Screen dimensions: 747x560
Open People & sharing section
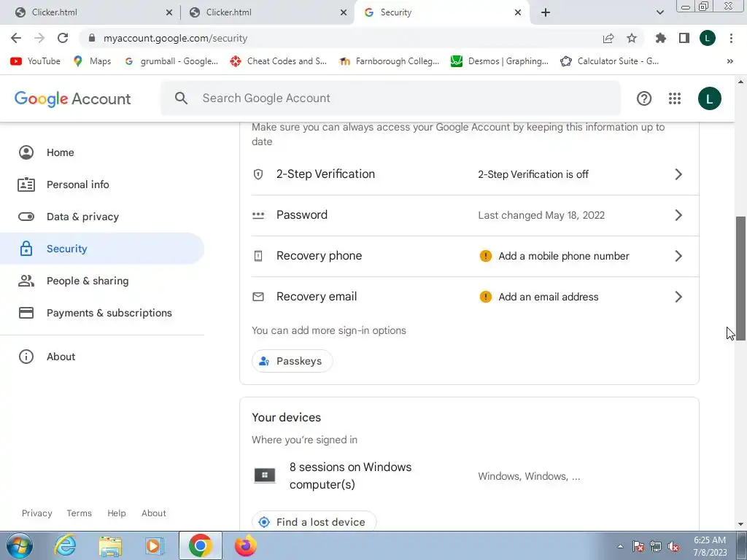102,281
